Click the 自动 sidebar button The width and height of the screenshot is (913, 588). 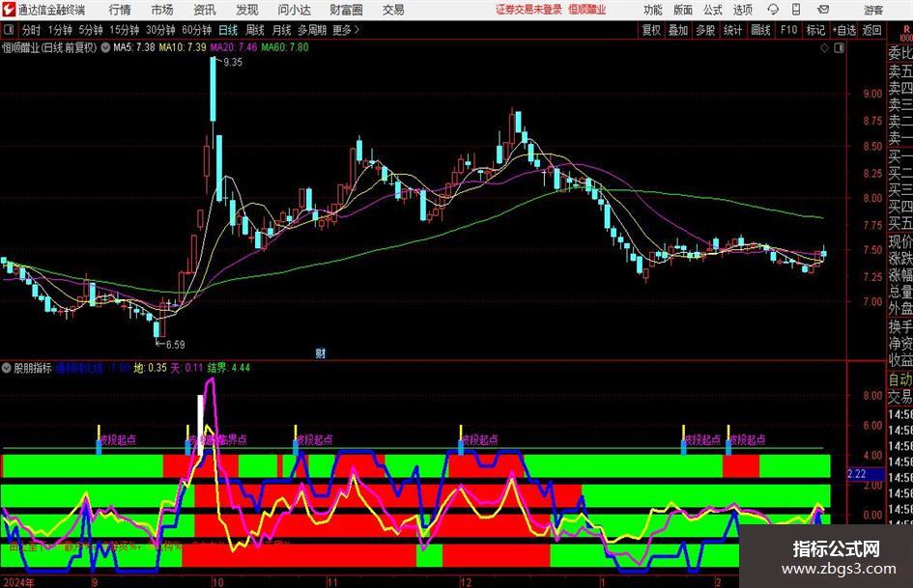click(x=900, y=379)
